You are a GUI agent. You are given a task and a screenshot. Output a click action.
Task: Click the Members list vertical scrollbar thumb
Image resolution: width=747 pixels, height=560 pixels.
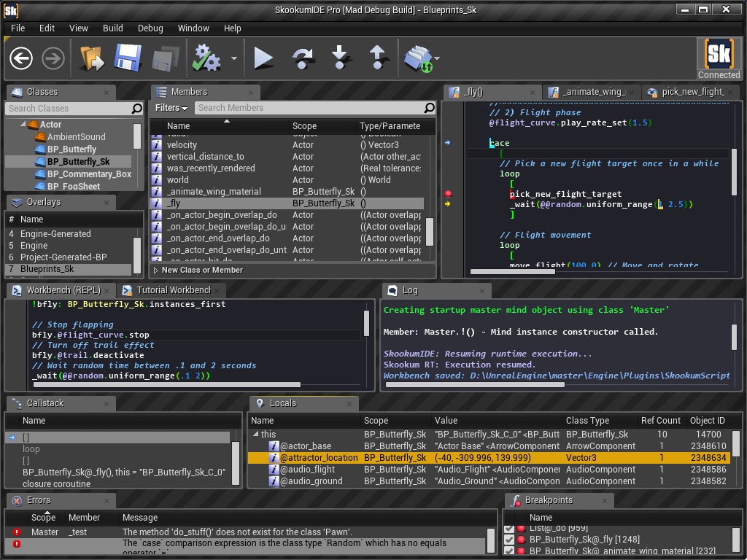pos(429,231)
